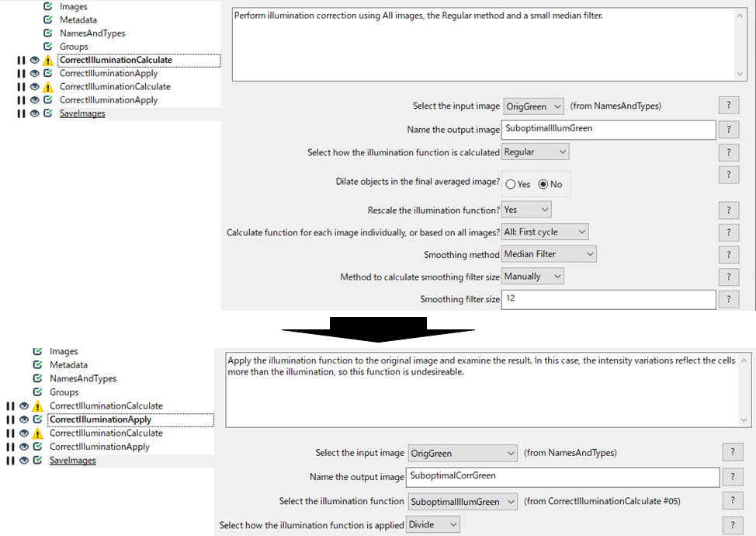Click check icon beside NamesAndTypes in lower list
This screenshot has height=536, width=756.
(37, 378)
